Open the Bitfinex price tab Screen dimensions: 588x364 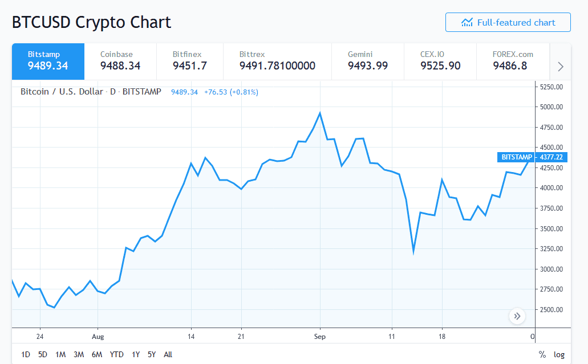pos(189,61)
